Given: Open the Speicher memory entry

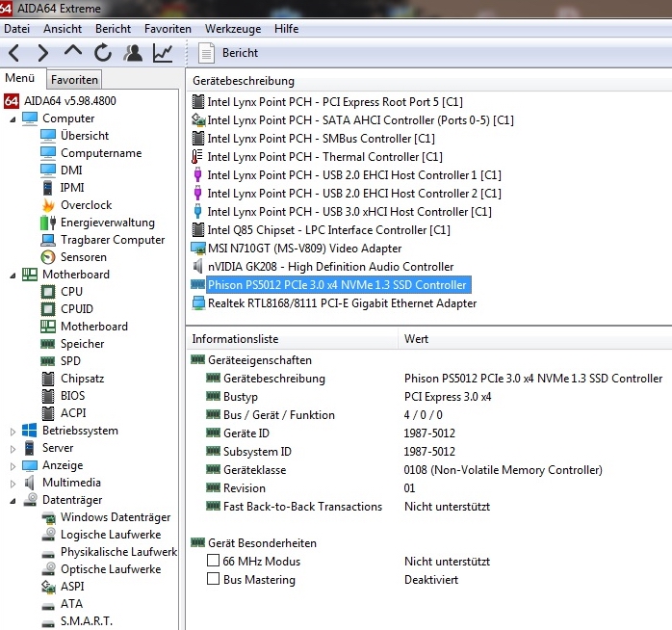Looking at the screenshot, I should coord(82,344).
